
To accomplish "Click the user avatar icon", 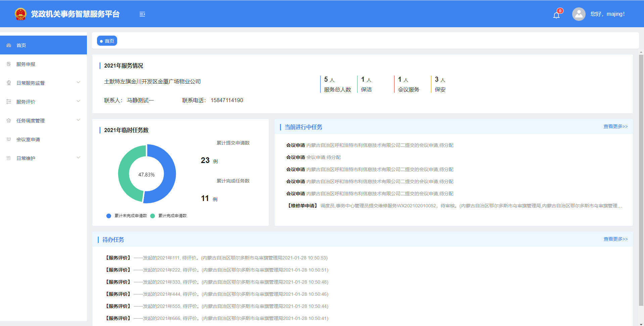I will tap(579, 14).
